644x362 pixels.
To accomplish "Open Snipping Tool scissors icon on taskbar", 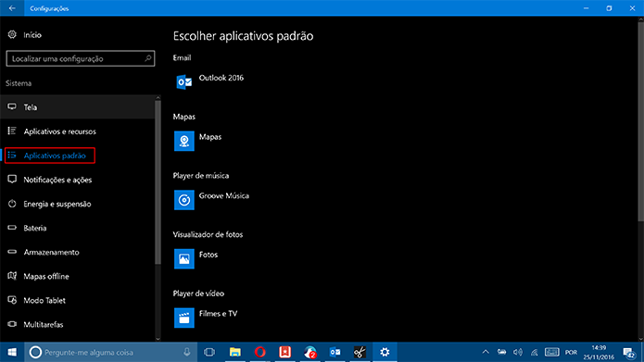I will tap(360, 352).
